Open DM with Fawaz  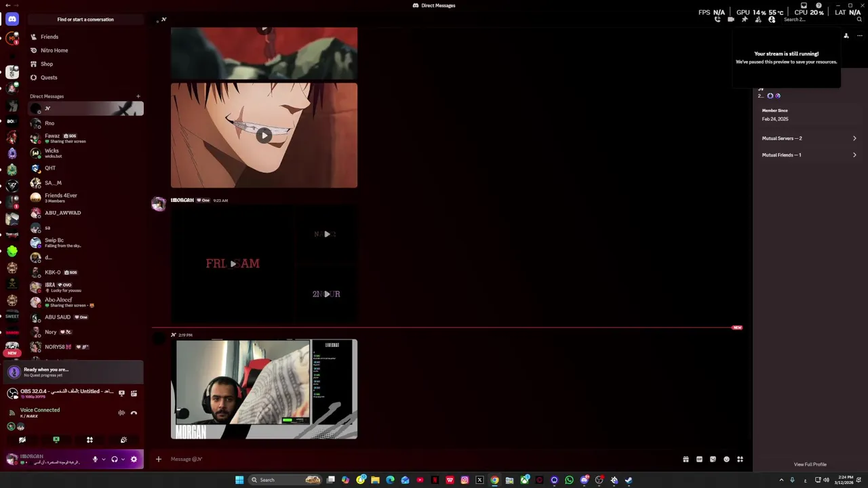click(x=85, y=138)
